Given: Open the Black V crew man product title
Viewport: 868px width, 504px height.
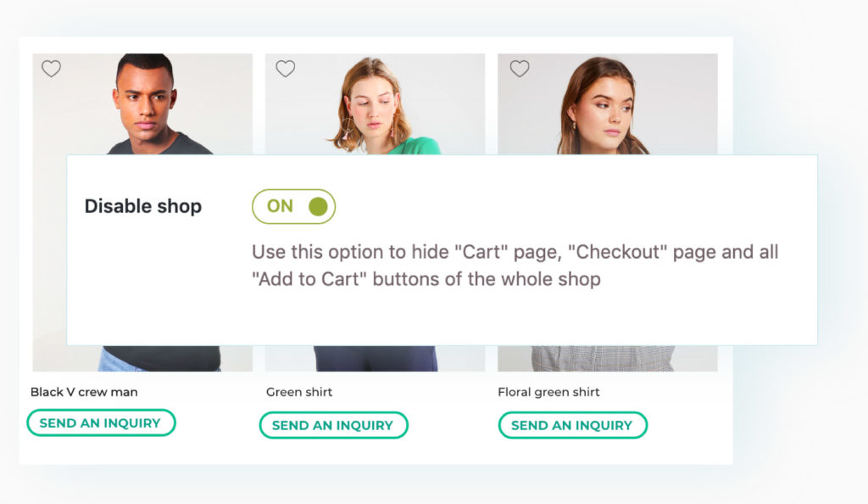Looking at the screenshot, I should tap(84, 392).
